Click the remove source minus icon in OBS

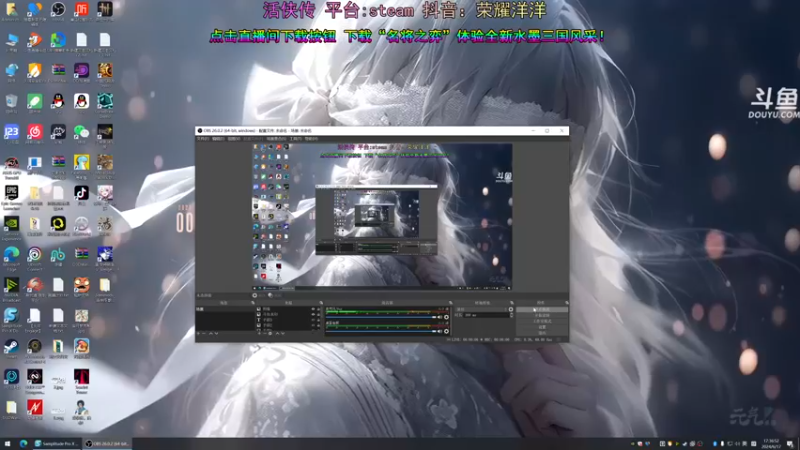(x=264, y=333)
